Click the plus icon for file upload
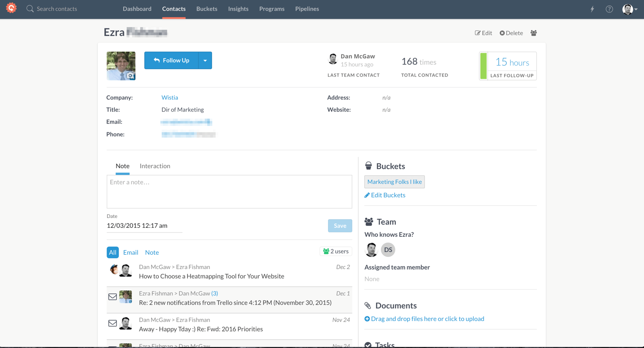This screenshot has height=348, width=644. 367,319
